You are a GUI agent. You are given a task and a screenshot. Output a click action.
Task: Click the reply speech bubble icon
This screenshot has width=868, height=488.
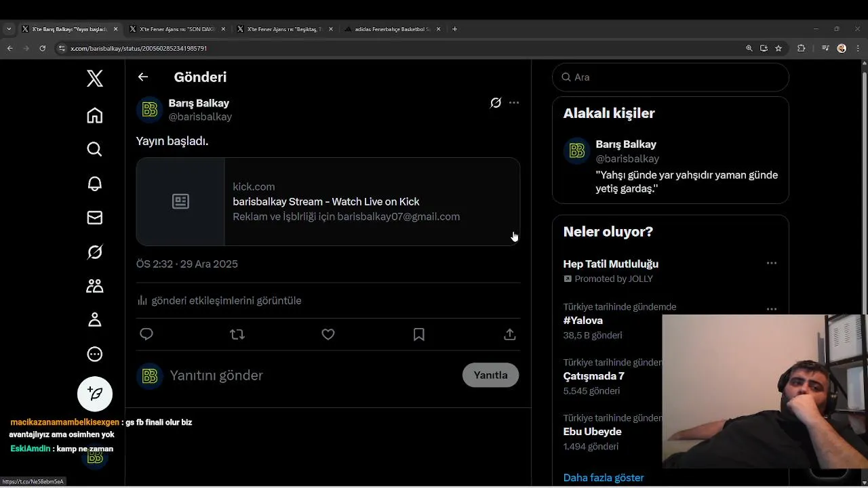click(x=146, y=334)
